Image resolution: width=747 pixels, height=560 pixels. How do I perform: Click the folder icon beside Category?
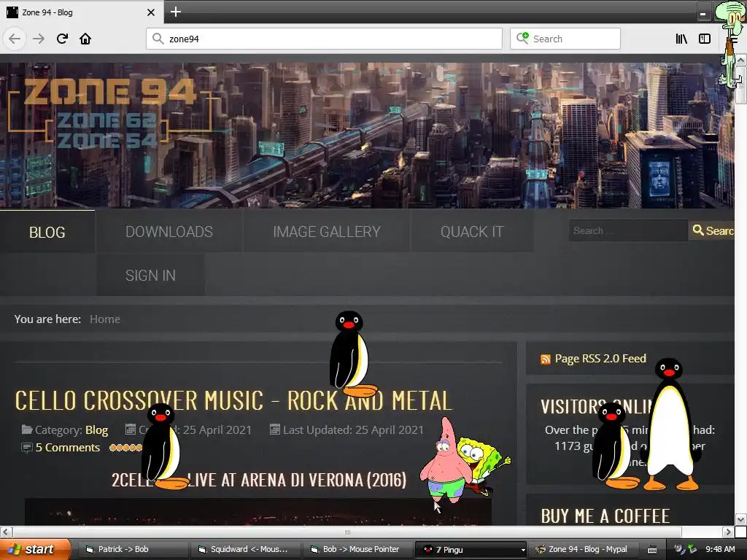tap(27, 429)
